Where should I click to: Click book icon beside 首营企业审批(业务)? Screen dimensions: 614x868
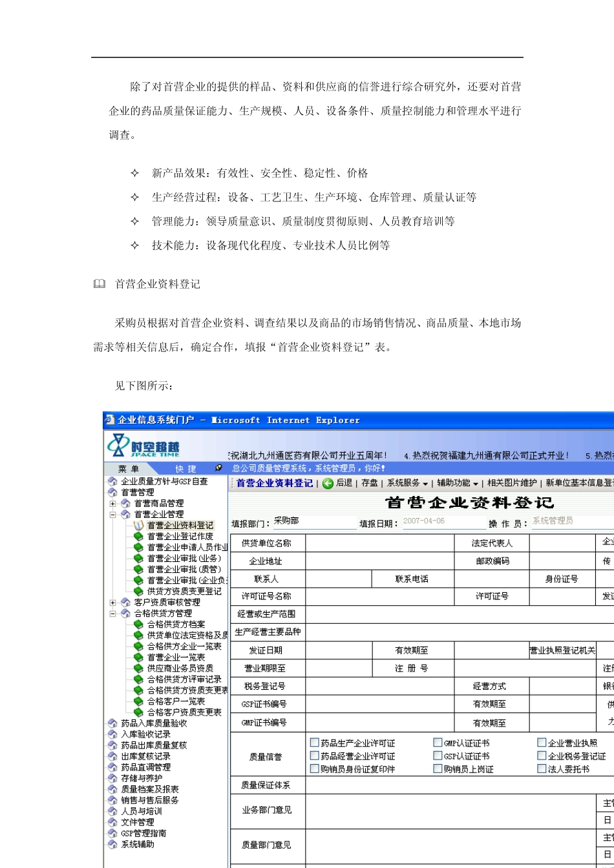[138, 558]
